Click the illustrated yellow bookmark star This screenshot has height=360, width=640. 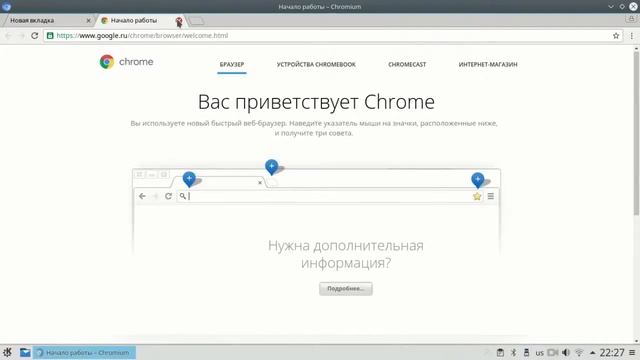477,196
